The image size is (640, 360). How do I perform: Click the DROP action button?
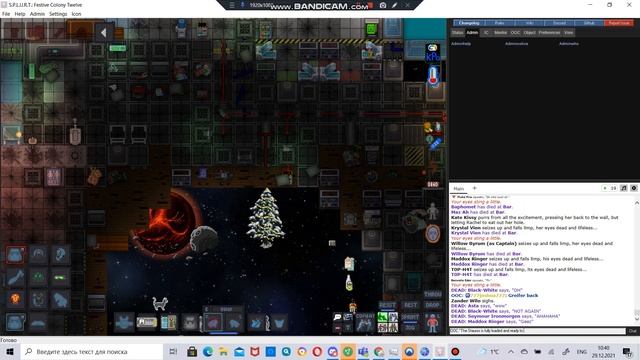click(432, 305)
